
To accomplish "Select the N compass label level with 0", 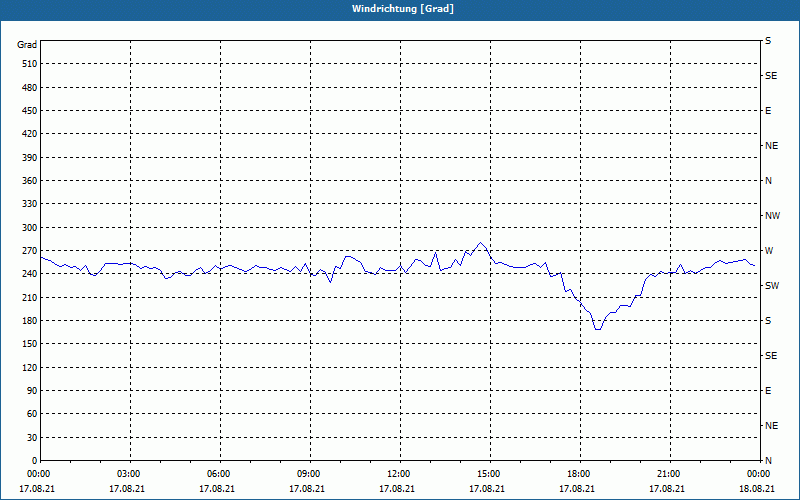I will coord(768,461).
